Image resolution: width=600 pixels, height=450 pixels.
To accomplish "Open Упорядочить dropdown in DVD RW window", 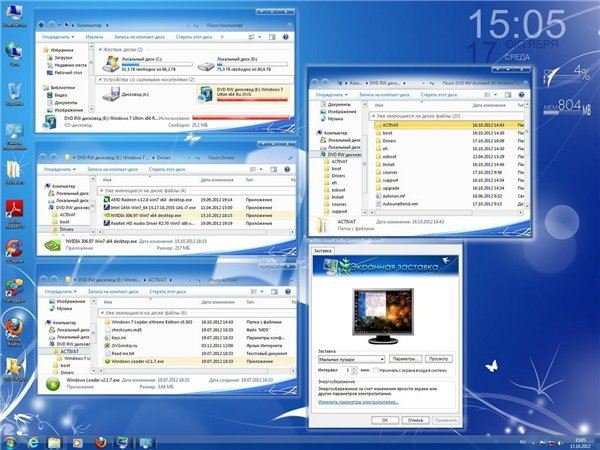I will click(331, 95).
